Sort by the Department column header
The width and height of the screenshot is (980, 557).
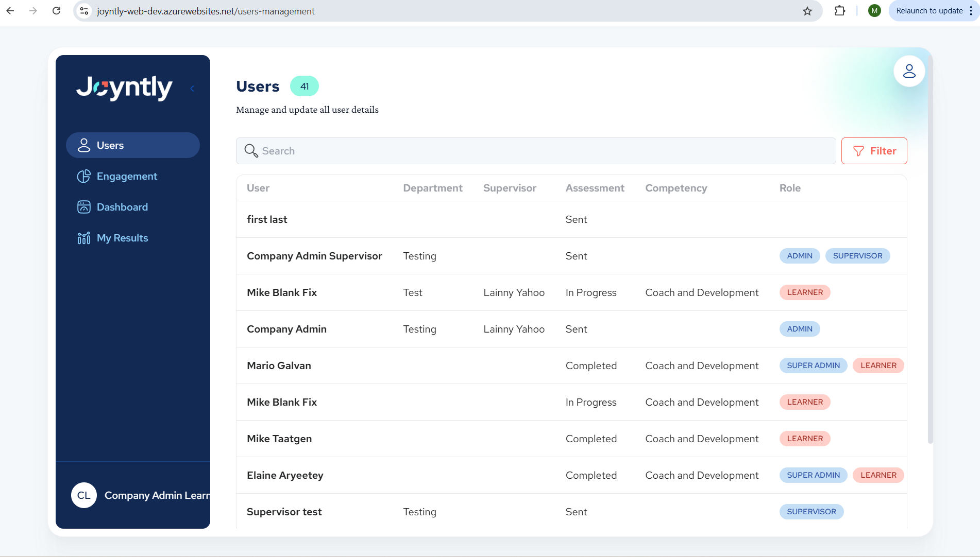[x=432, y=188]
